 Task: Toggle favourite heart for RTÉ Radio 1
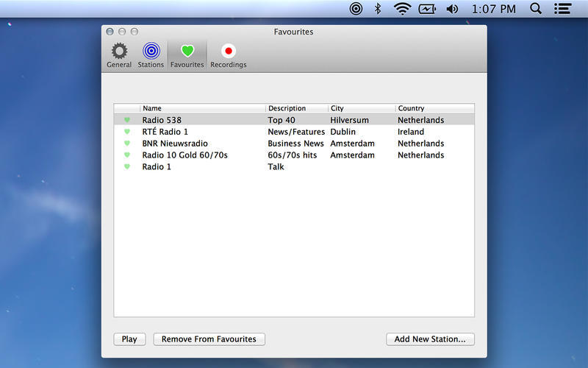[127, 132]
